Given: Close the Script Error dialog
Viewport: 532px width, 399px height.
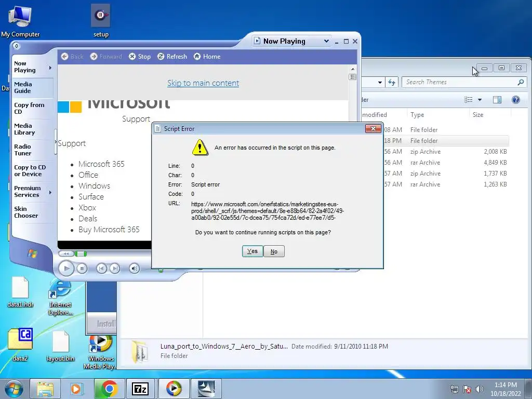Looking at the screenshot, I should click(x=373, y=129).
